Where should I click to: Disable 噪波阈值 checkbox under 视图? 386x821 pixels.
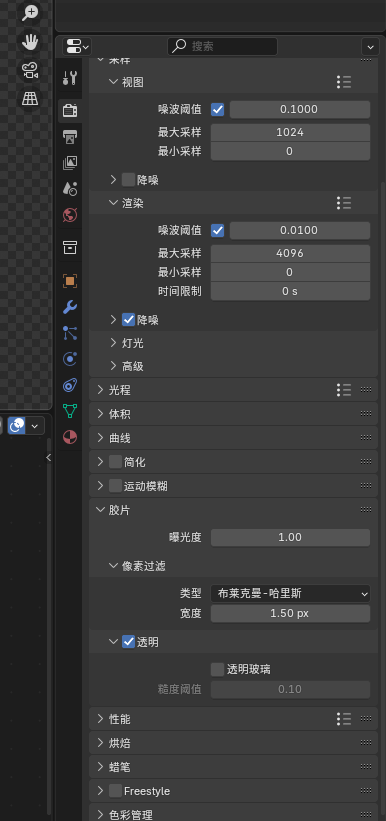tap(217, 109)
